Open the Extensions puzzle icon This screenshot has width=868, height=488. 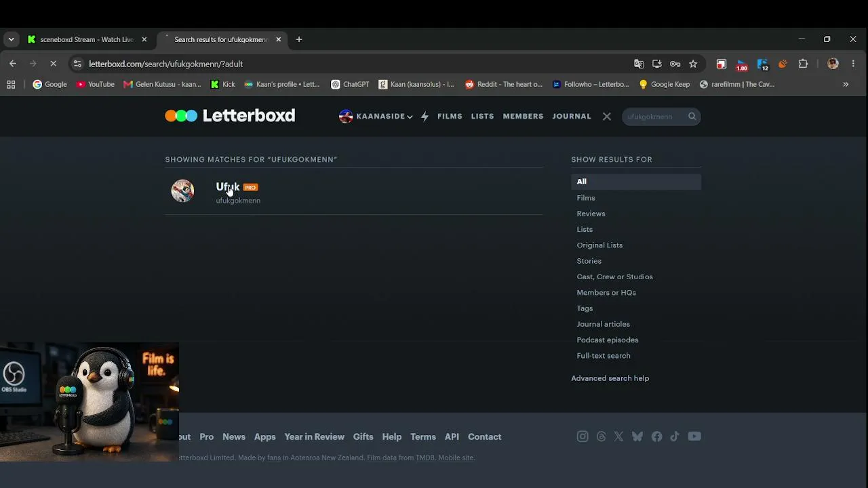coord(803,64)
